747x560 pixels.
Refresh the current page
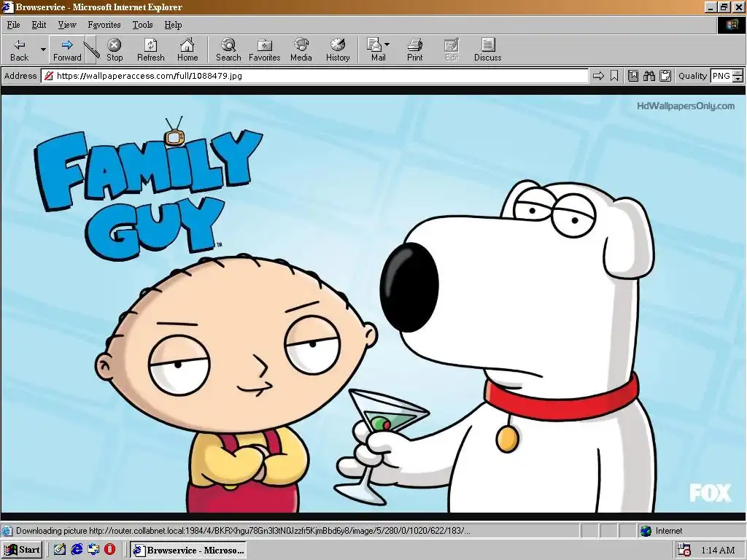point(150,50)
